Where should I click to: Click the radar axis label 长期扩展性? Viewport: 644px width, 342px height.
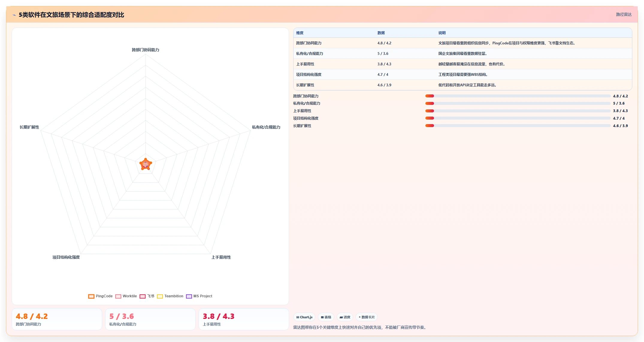(29, 127)
